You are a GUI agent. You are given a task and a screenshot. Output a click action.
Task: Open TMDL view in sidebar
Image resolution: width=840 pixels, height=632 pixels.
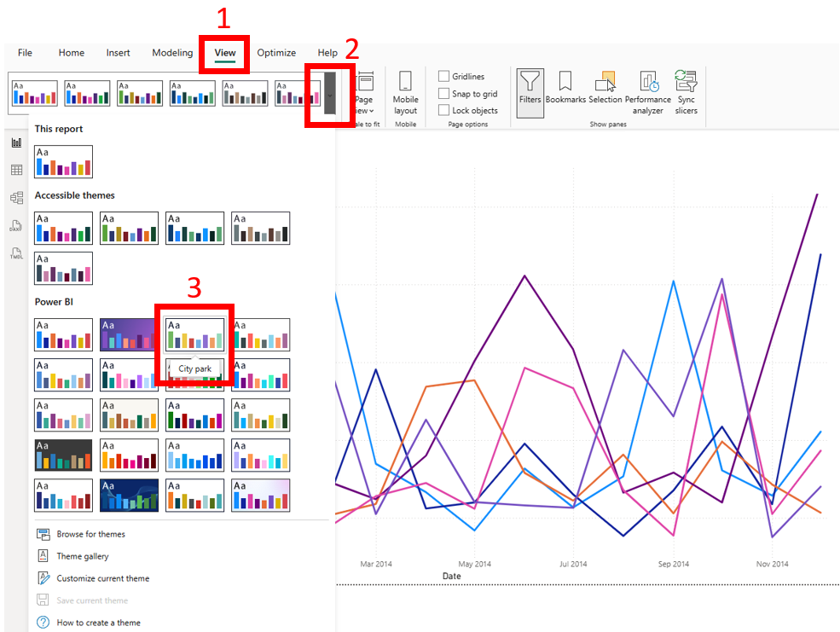pos(16,253)
